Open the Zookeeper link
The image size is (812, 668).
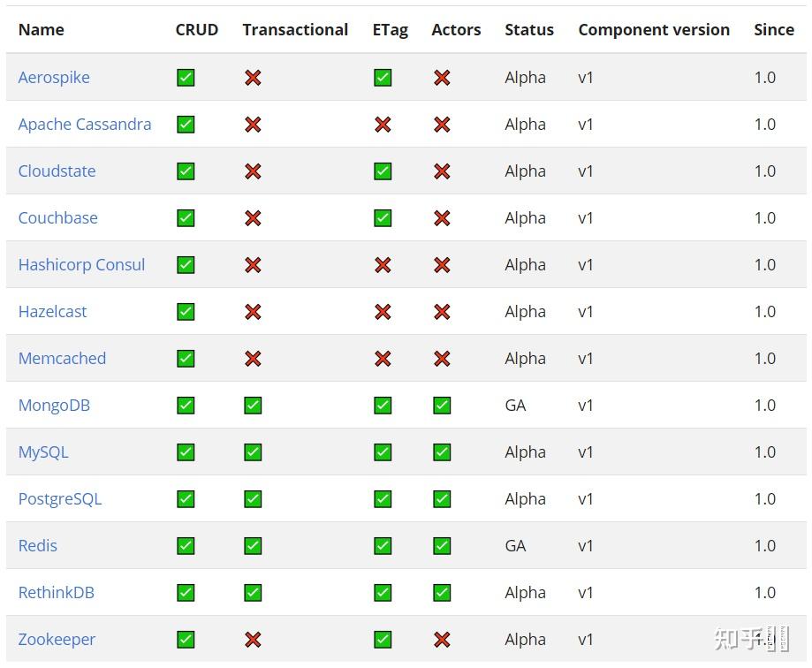(x=57, y=640)
